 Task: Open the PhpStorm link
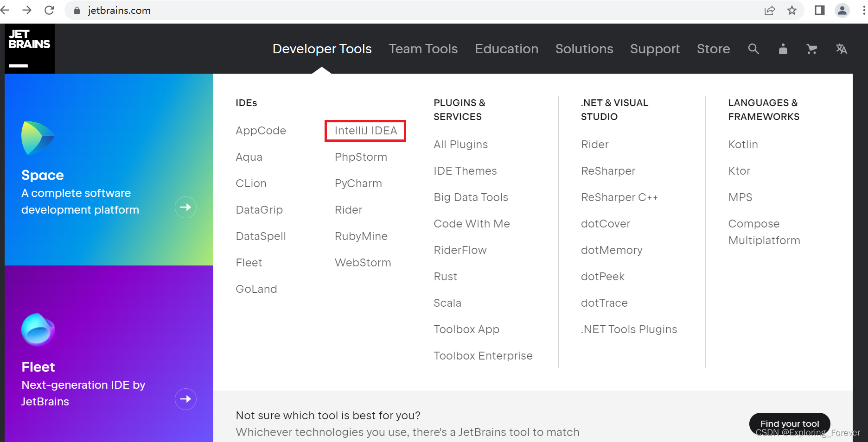(361, 157)
